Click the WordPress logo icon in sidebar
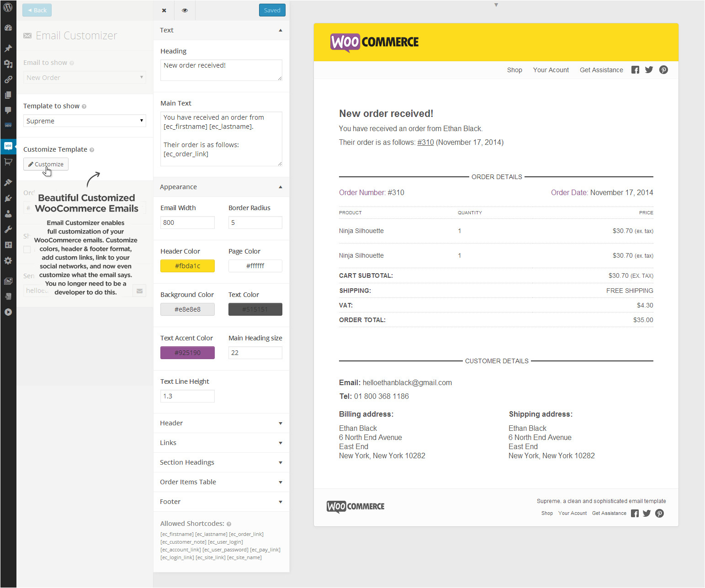The height and width of the screenshot is (588, 705). point(8,7)
